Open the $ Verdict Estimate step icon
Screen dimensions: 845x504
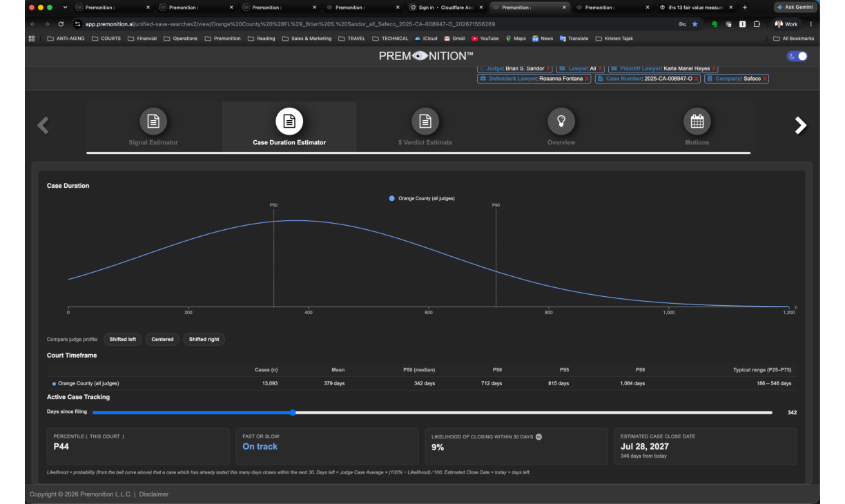(x=425, y=122)
